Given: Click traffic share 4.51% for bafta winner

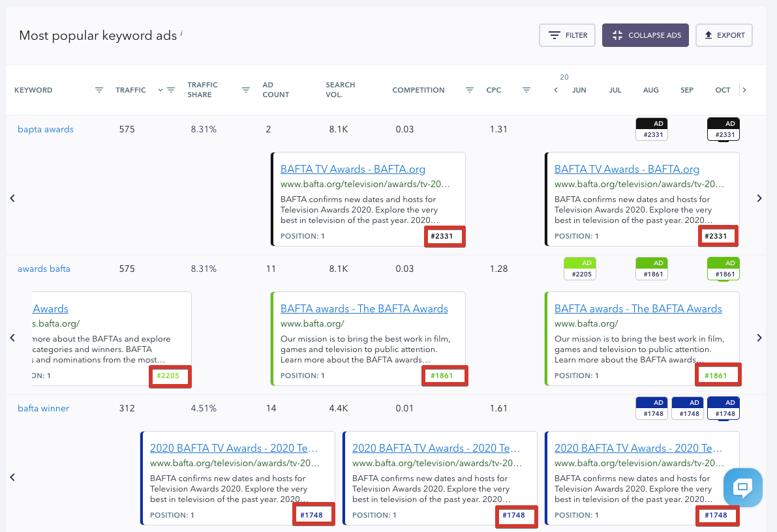Looking at the screenshot, I should coord(204,409).
